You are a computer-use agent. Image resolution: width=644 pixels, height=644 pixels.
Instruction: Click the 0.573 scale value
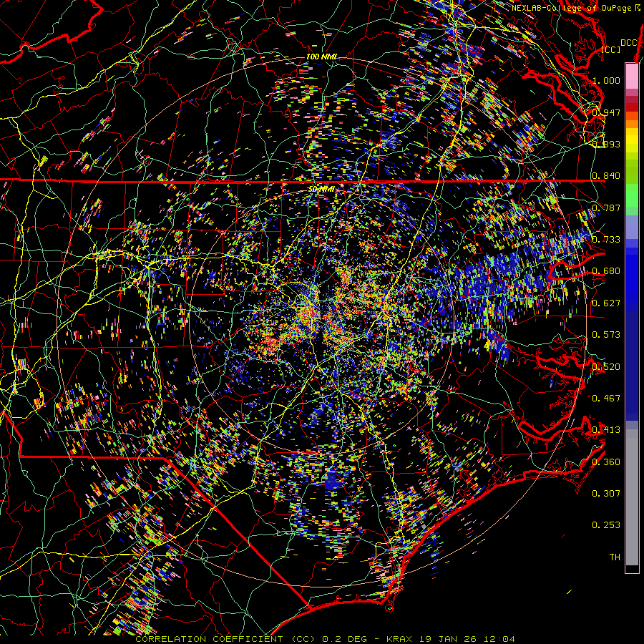point(606,335)
